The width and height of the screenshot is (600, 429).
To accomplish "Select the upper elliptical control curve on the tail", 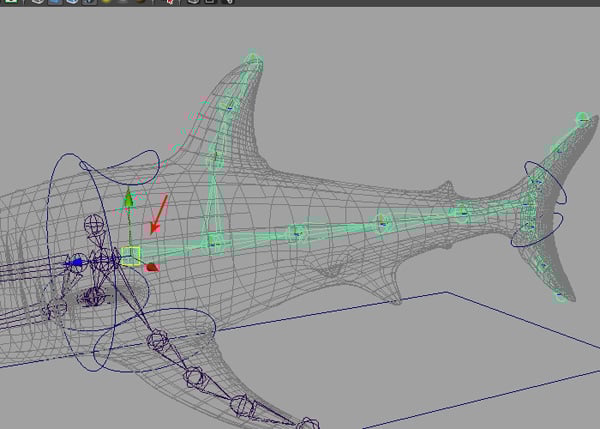I will [545, 182].
